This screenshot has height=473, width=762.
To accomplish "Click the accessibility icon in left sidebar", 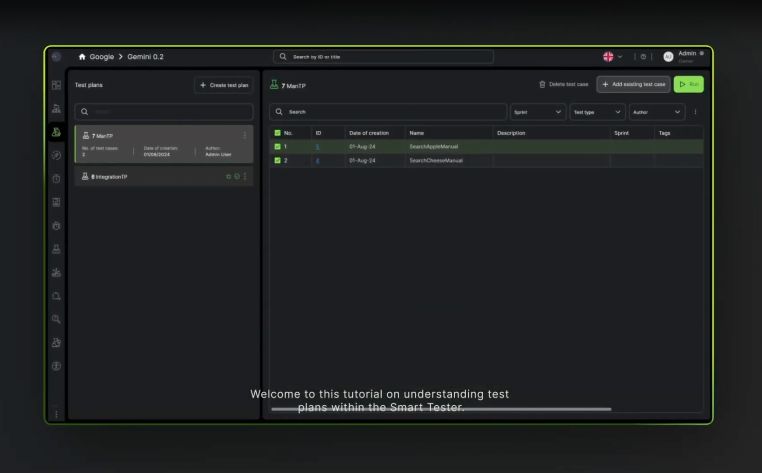I will coord(56,366).
